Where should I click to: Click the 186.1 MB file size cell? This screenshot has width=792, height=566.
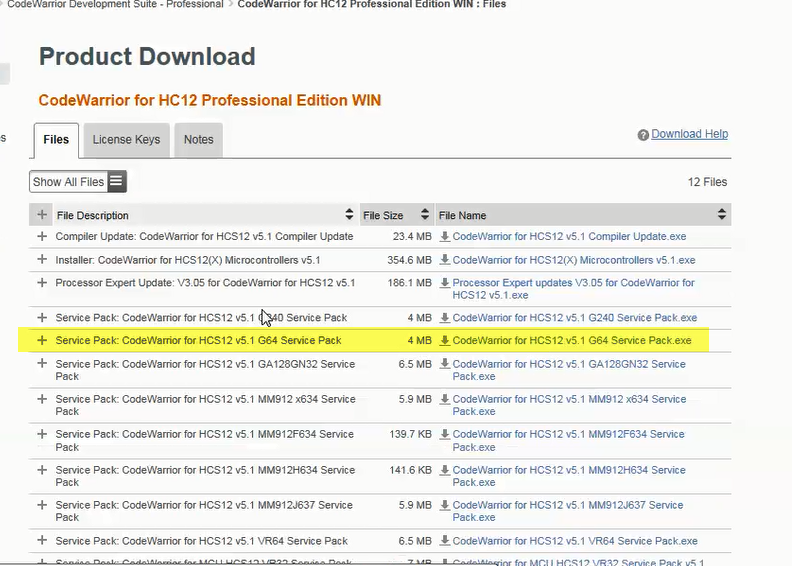(409, 283)
